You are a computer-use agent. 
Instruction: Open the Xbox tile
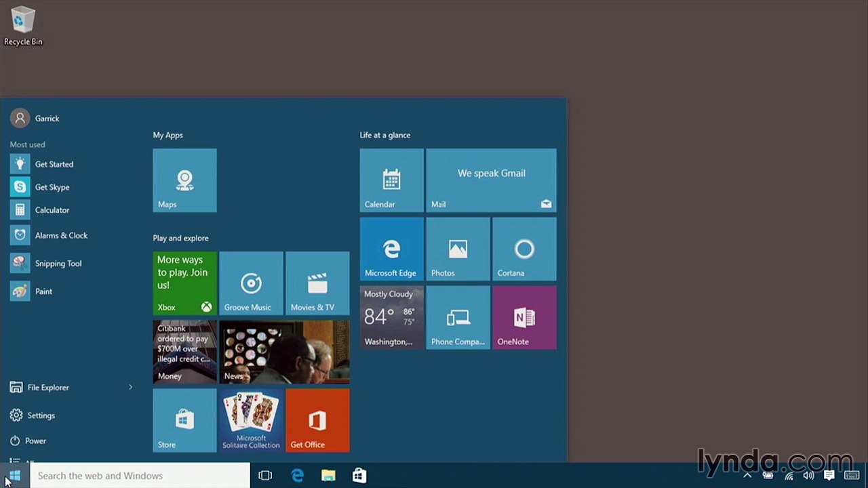tap(184, 283)
